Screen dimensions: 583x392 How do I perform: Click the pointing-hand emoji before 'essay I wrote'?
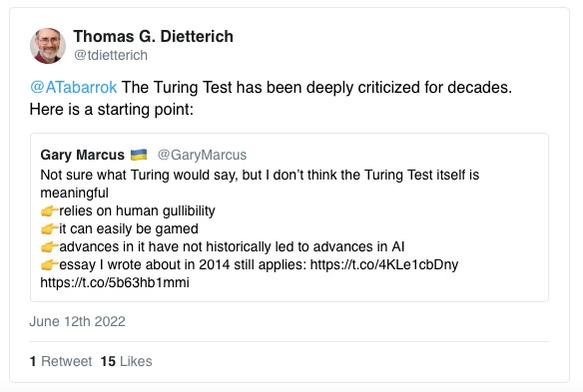(50, 264)
